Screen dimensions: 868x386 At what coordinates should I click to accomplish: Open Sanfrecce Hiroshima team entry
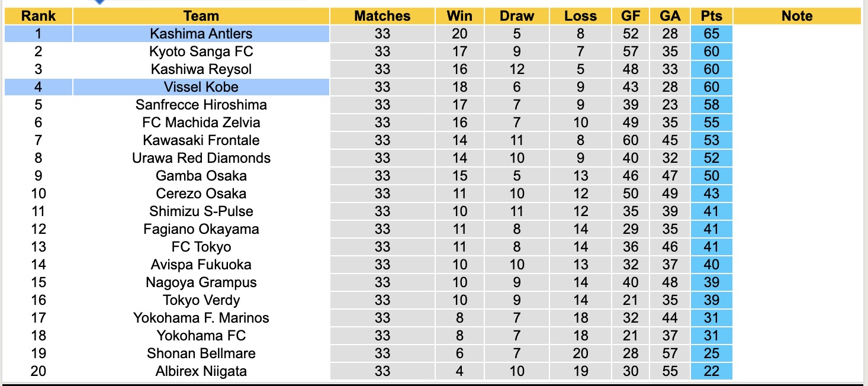(x=201, y=105)
